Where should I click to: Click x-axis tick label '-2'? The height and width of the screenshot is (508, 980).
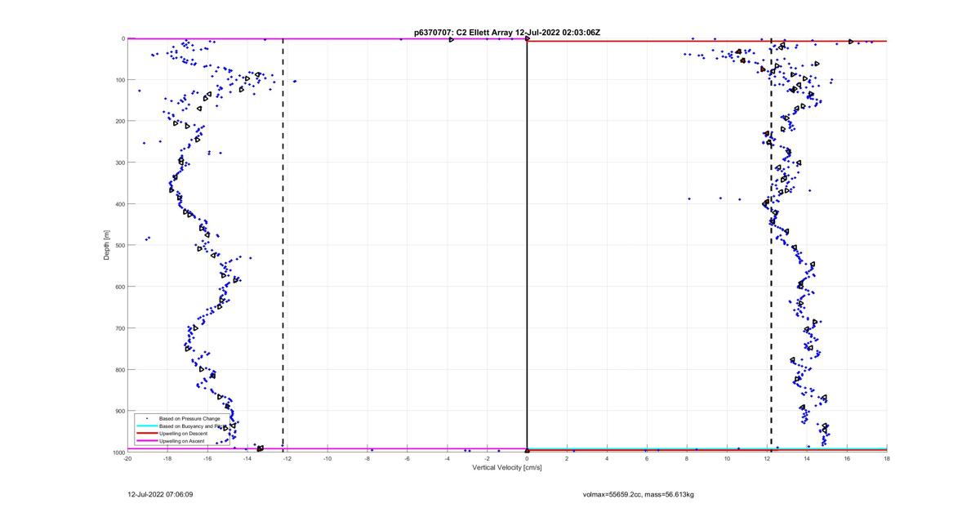488,458
